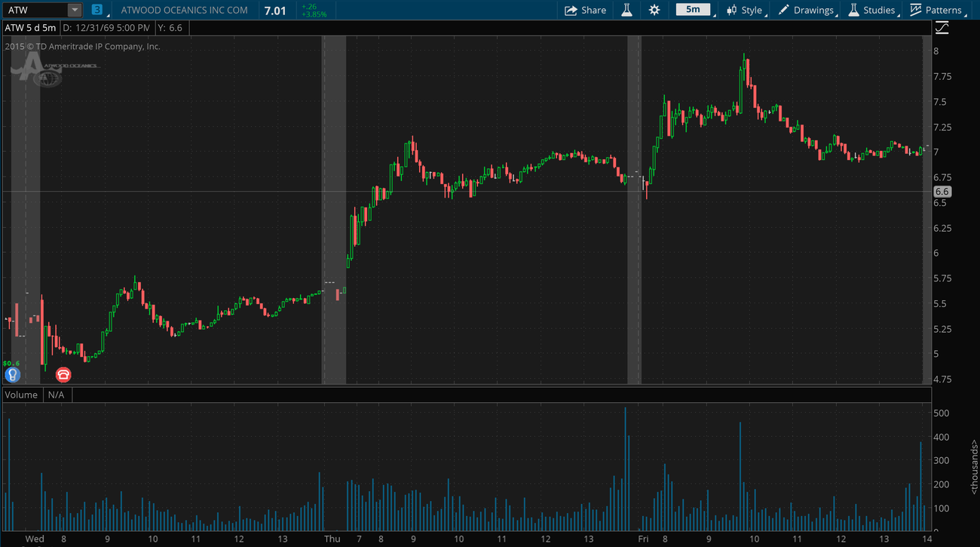Click the Thu date label on time axis
This screenshot has width=980, height=547.
[332, 539]
